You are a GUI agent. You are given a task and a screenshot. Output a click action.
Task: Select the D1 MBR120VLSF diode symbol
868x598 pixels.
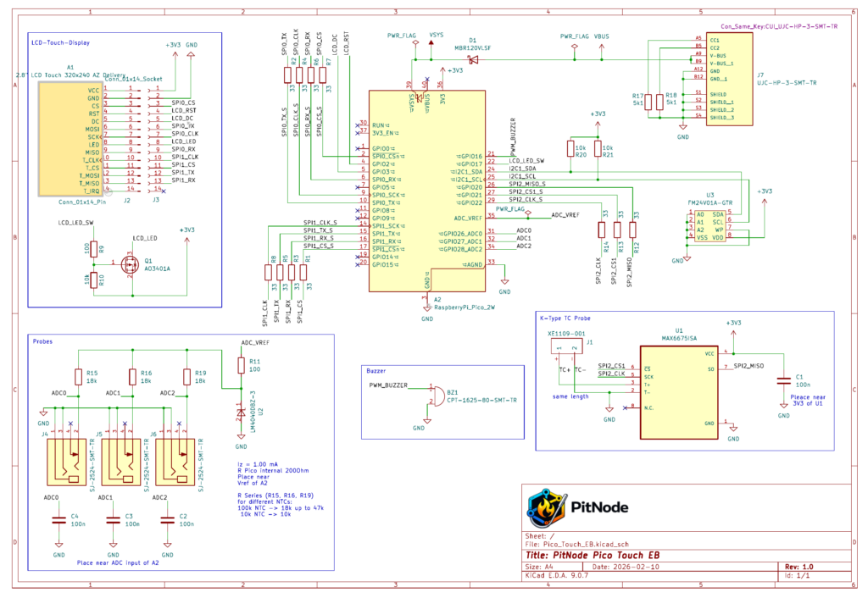click(x=473, y=58)
